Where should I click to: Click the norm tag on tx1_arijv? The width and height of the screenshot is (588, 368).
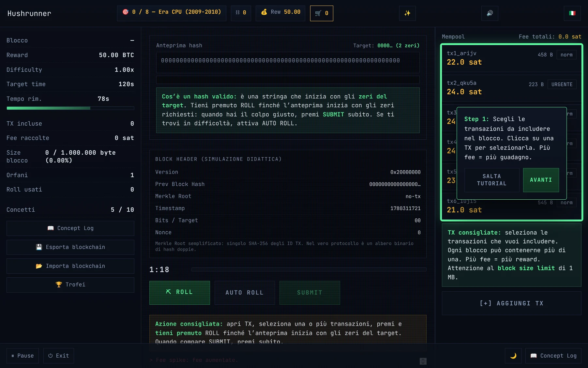[x=566, y=55]
